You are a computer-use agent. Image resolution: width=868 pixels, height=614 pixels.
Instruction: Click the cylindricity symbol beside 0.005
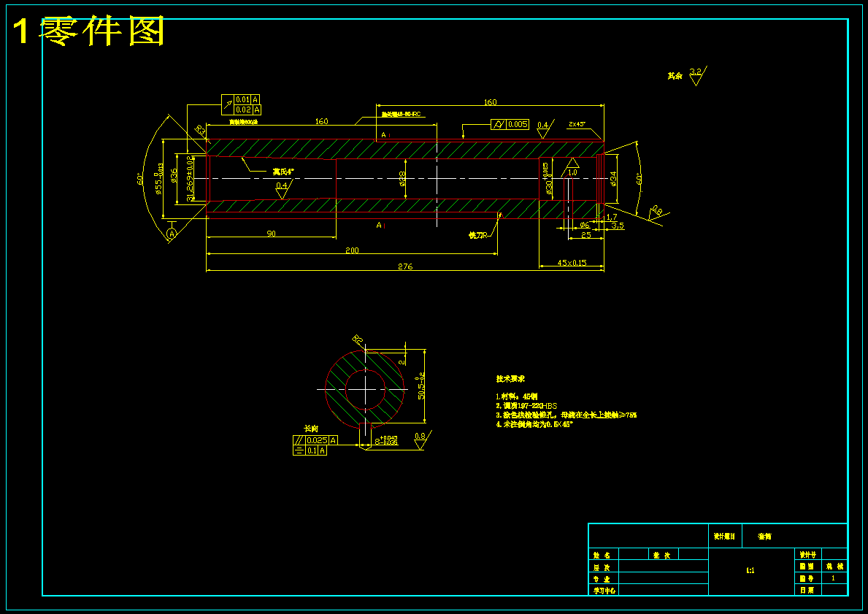click(x=498, y=125)
